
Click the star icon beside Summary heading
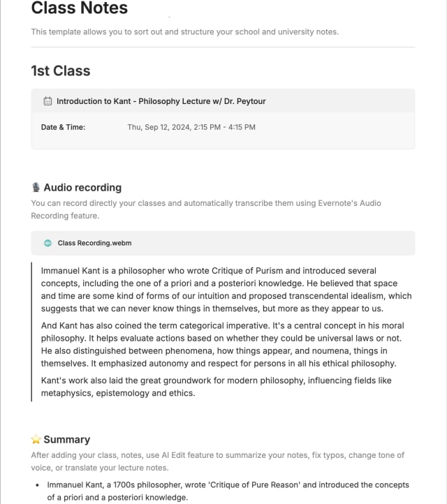point(36,440)
